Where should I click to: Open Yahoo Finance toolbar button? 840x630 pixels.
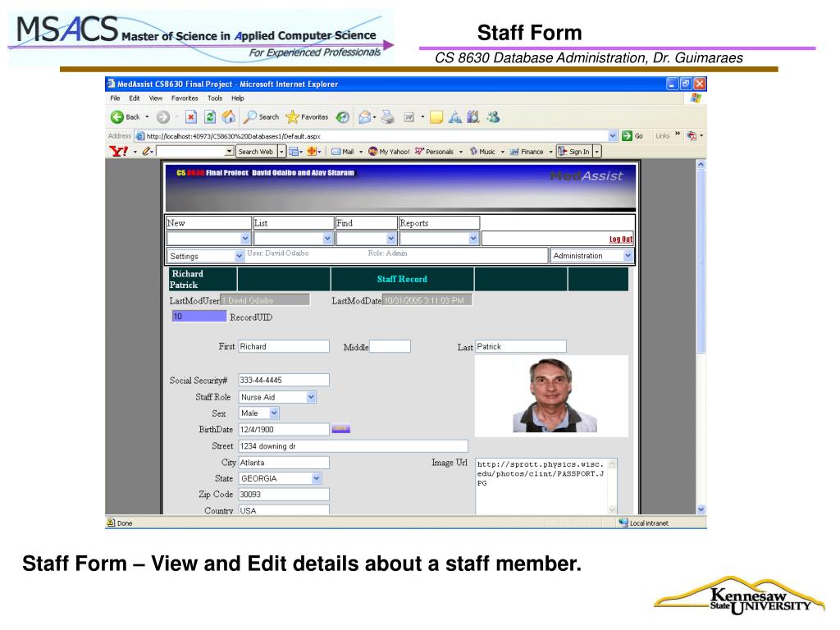tap(527, 152)
